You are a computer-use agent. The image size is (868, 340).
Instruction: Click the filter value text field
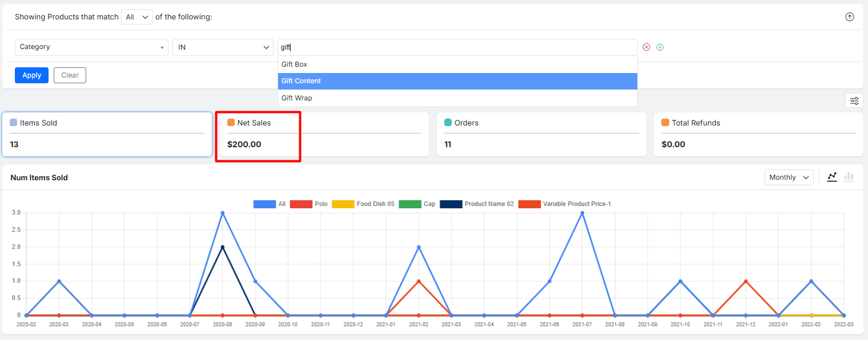tap(457, 47)
